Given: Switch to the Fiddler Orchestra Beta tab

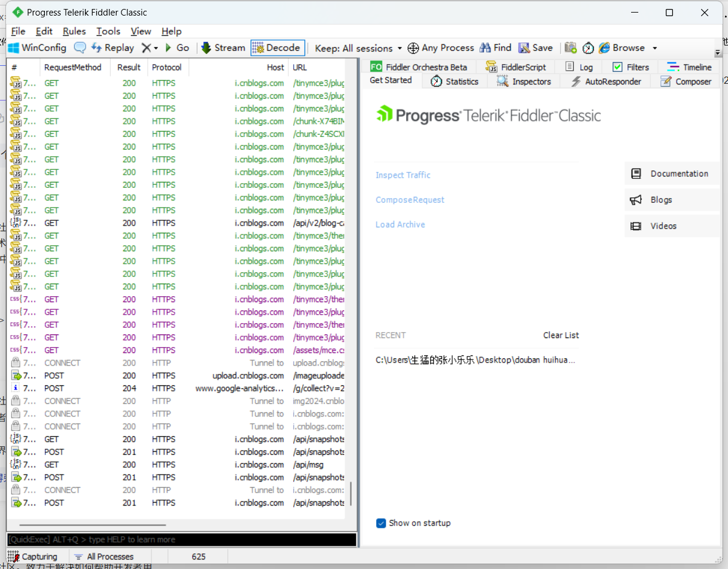Looking at the screenshot, I should (x=419, y=67).
